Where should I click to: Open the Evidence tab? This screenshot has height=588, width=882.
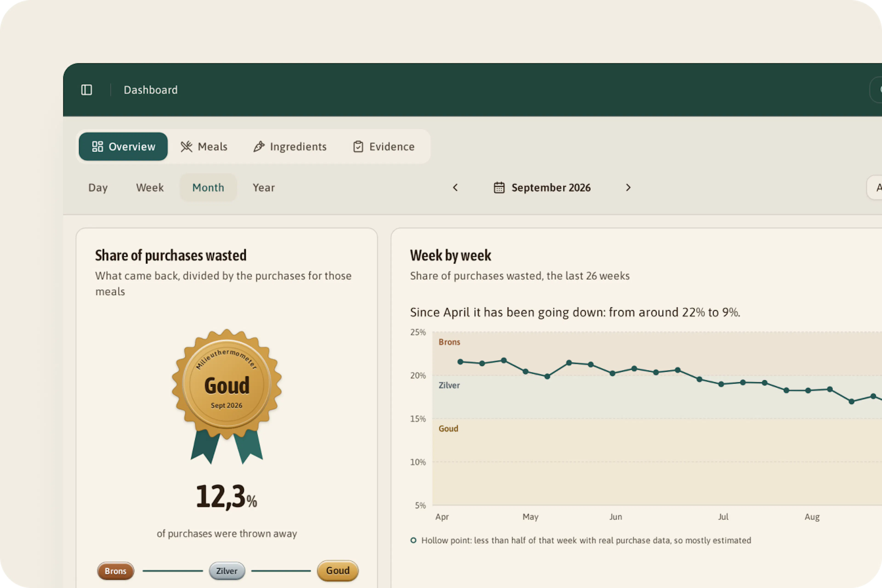[x=384, y=147]
